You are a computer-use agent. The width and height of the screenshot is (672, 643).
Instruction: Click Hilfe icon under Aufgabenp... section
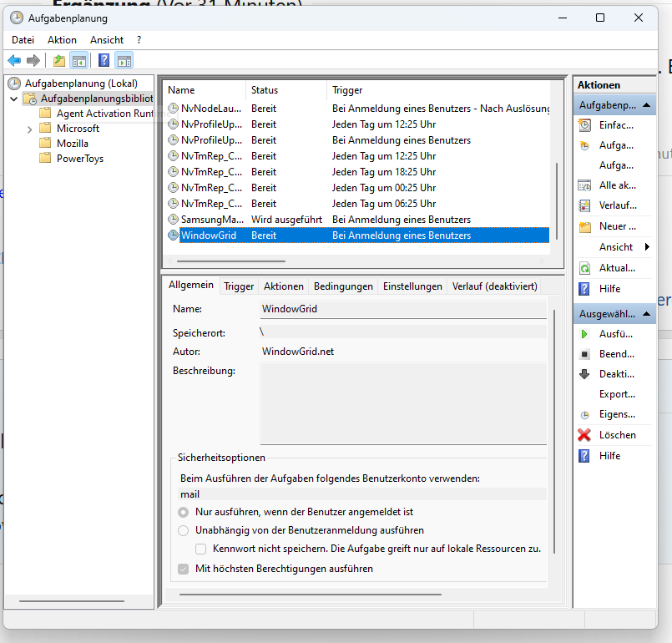[x=584, y=289]
